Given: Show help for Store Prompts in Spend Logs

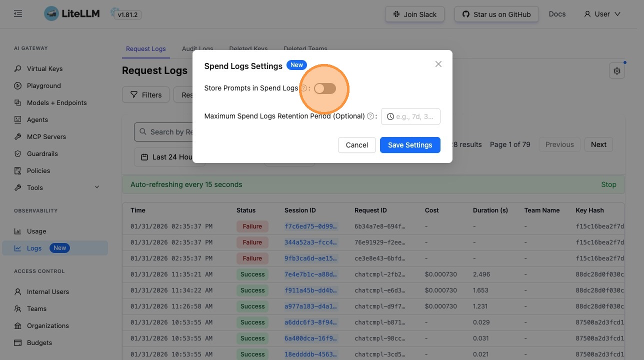Looking at the screenshot, I should point(303,88).
